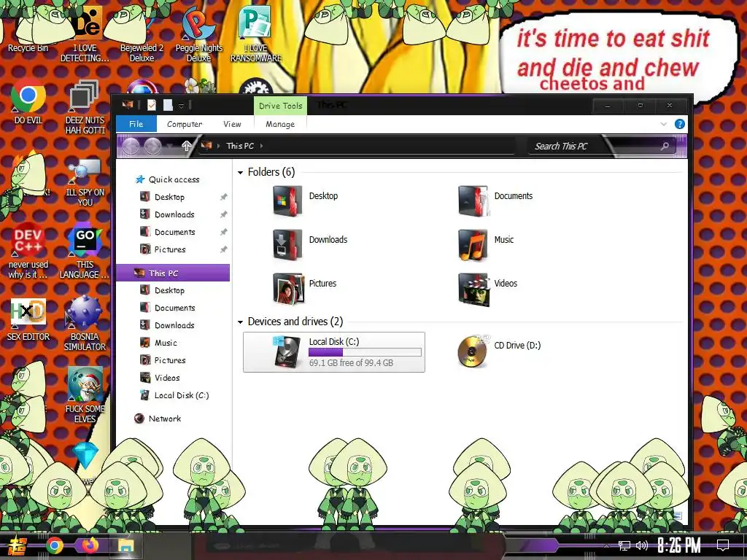Image resolution: width=747 pixels, height=560 pixels.
Task: Select the Pictures folder in Folders group
Action: pos(305,289)
